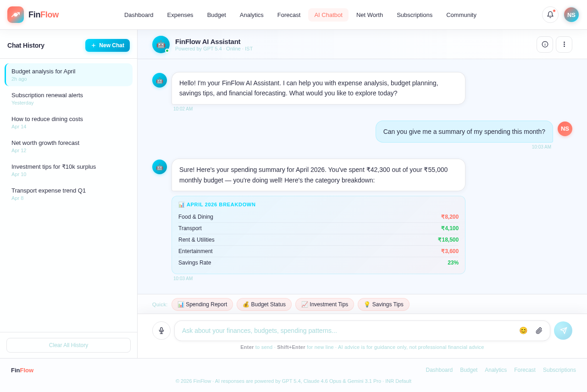Click the bot avatar beside the greeting message
This screenshot has height=392, width=587.
(x=160, y=80)
